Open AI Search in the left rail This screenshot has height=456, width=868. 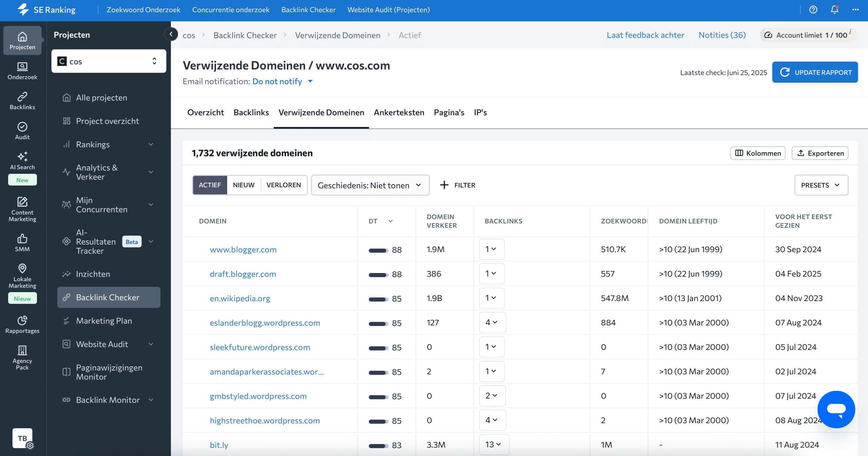tap(22, 161)
